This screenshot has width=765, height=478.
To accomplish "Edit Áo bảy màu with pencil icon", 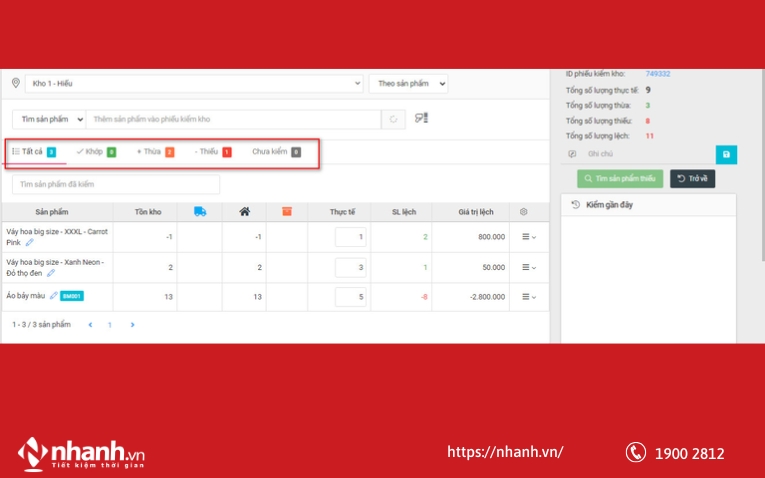I will [54, 296].
